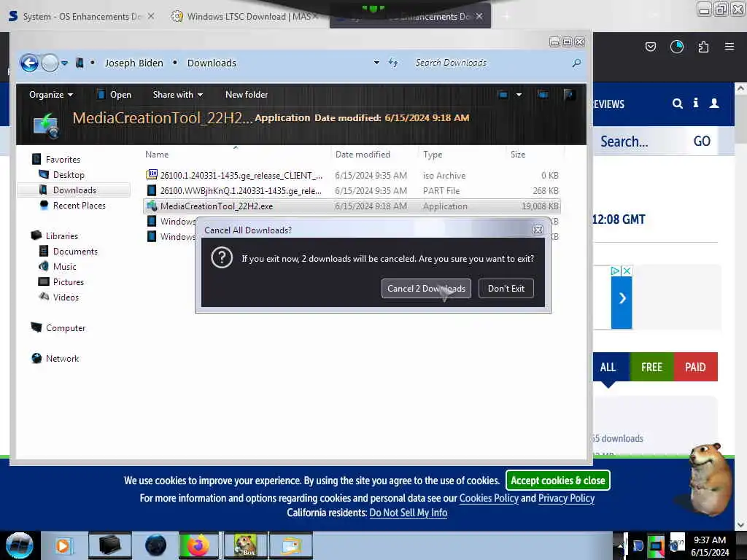Open Downloads in navigation pane
747x560 pixels.
[x=74, y=190]
